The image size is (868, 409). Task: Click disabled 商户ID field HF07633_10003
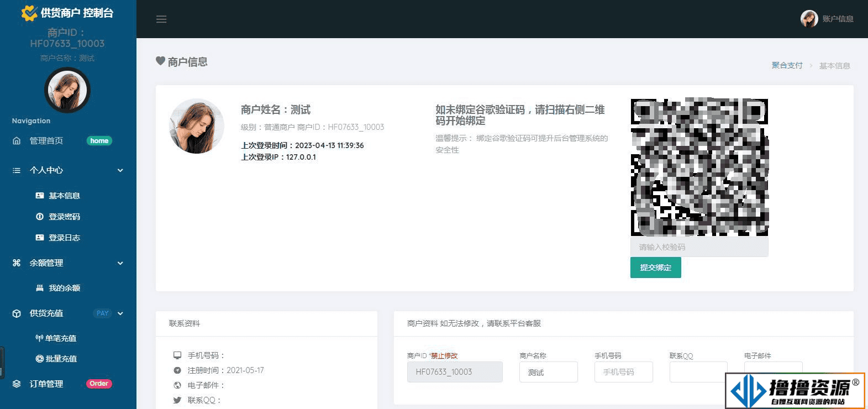pos(455,372)
